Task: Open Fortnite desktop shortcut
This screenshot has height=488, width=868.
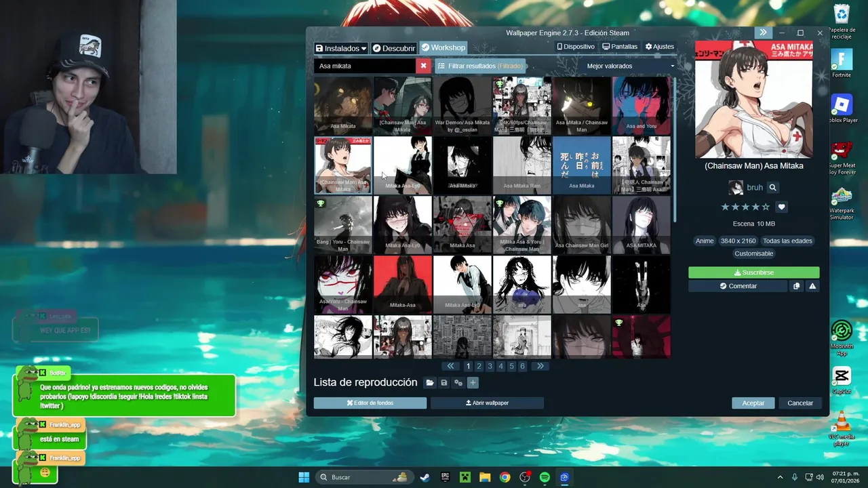Action: 842,63
